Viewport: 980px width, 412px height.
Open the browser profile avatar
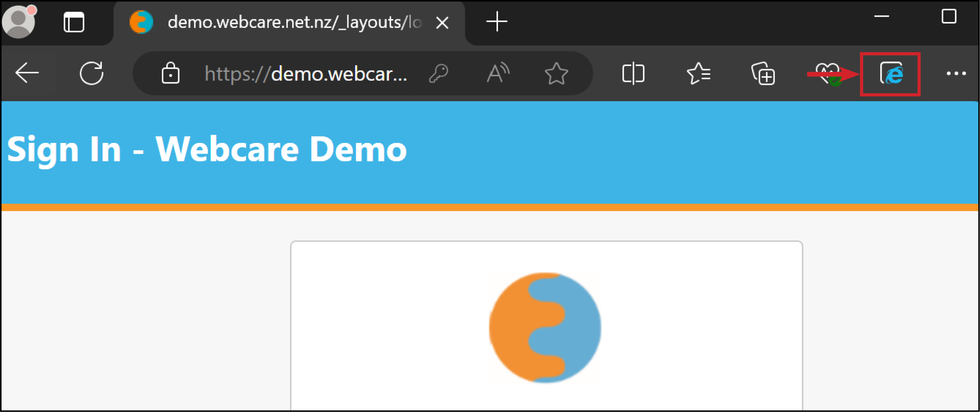pyautogui.click(x=18, y=22)
